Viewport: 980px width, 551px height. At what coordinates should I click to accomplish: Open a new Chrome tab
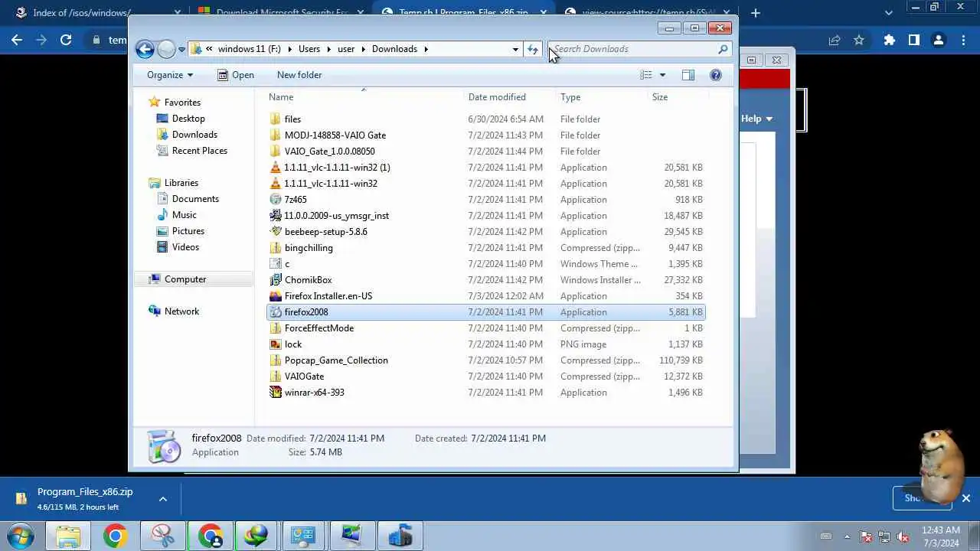point(756,13)
